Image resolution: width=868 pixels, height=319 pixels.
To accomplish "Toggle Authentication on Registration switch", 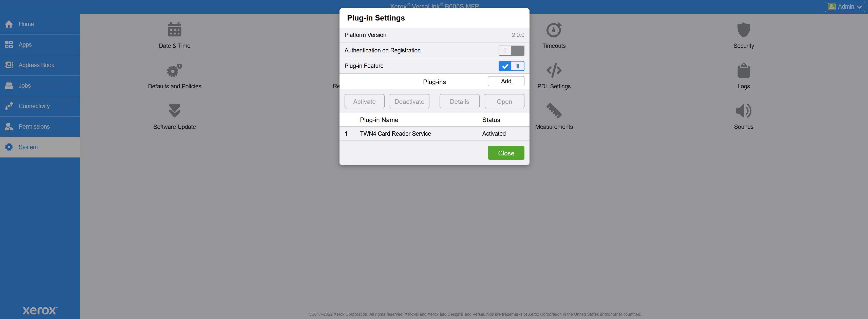I will point(511,51).
